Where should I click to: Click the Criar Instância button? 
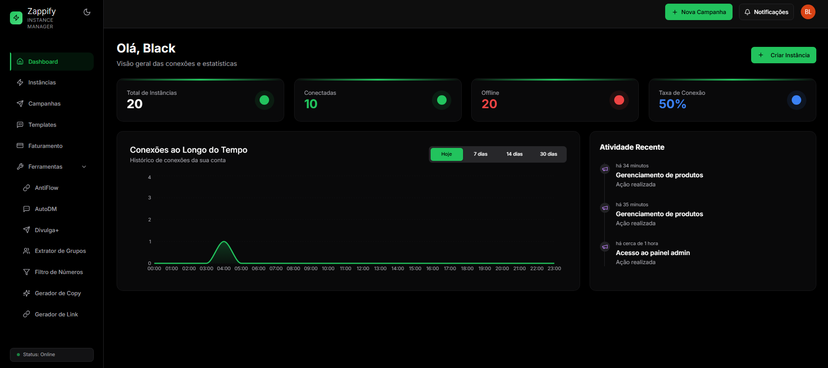[x=784, y=55]
